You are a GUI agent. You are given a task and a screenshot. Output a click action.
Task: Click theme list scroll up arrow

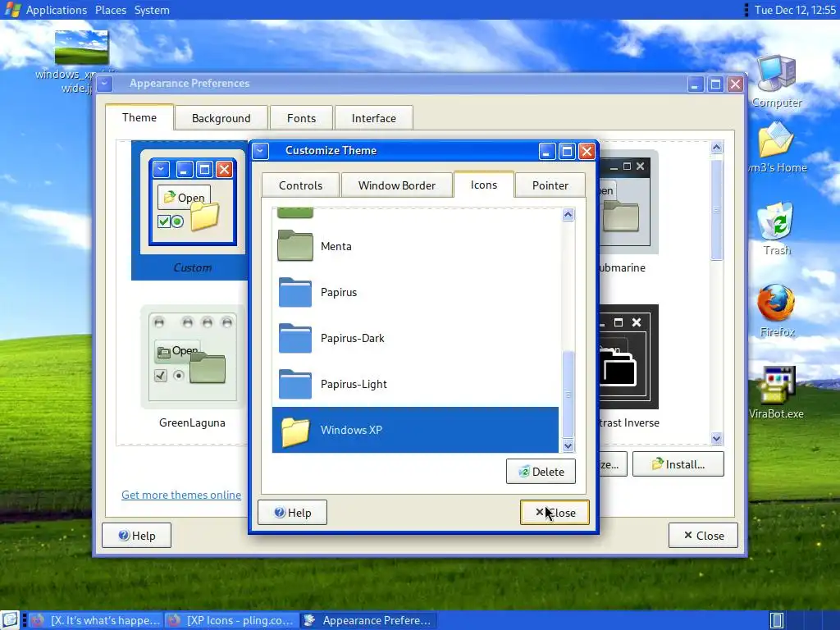point(717,148)
